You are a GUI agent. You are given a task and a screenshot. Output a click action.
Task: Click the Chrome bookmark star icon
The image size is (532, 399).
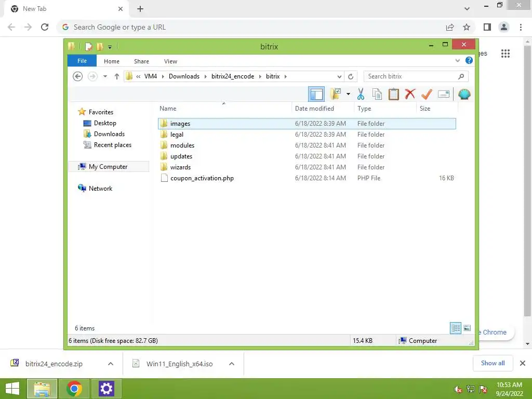pos(467,27)
